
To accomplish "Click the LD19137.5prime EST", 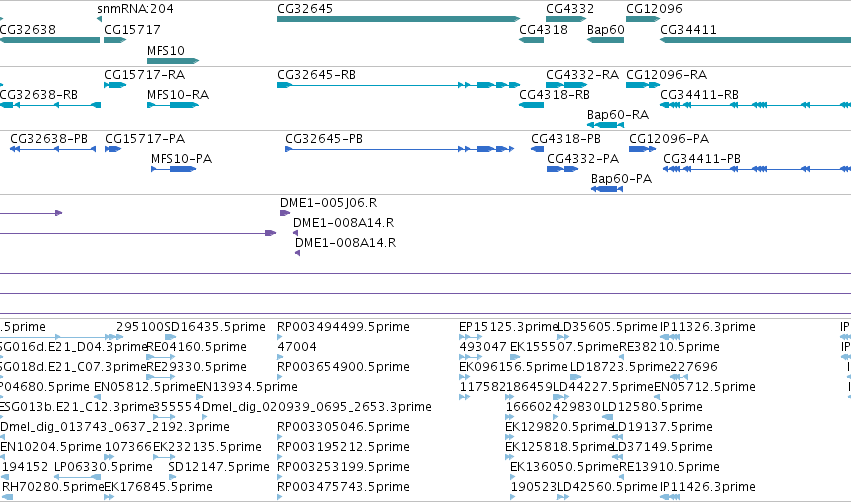I will [617, 437].
